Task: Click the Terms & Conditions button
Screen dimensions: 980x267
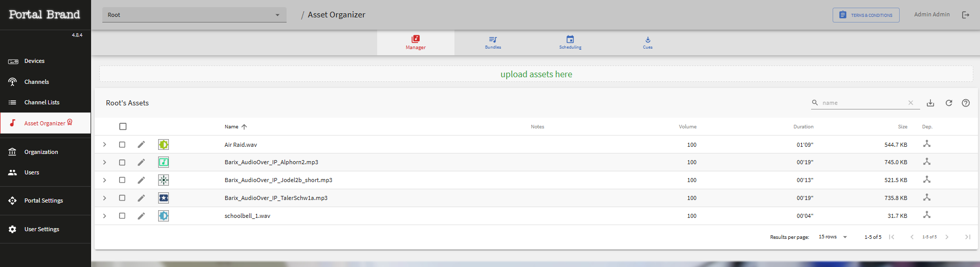Action: pos(866,15)
